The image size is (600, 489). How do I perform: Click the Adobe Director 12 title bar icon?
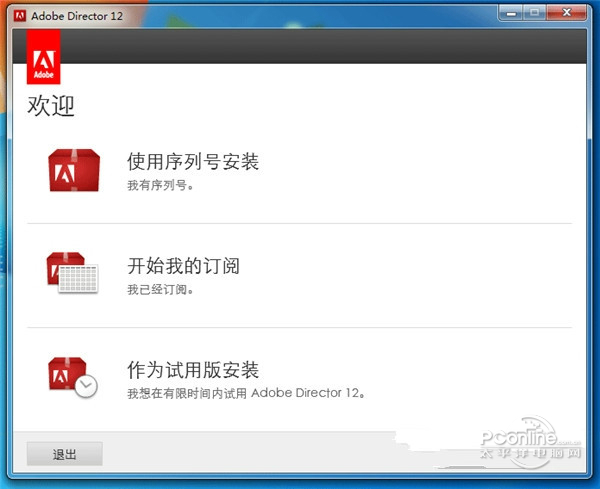point(20,16)
